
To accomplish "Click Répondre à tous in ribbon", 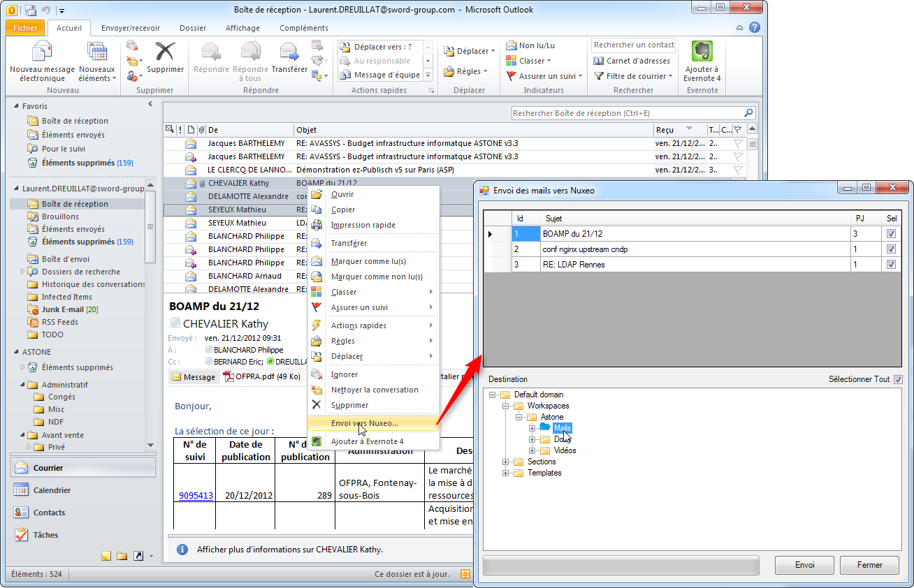I will click(250, 61).
